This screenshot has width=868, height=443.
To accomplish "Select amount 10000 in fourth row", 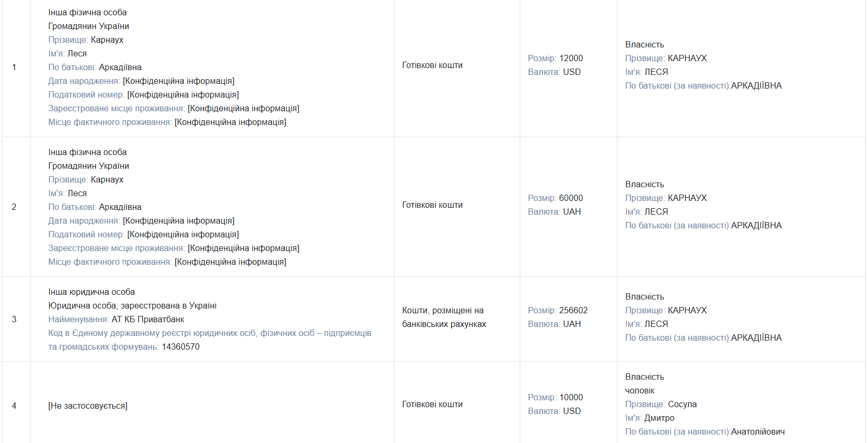I will [x=571, y=397].
